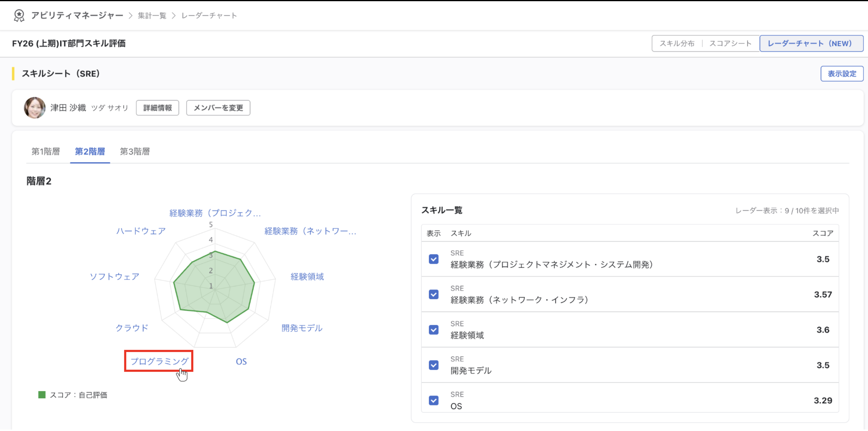The height and width of the screenshot is (431, 868).
Task: Switch to 第1階層 tab
Action: (x=45, y=152)
